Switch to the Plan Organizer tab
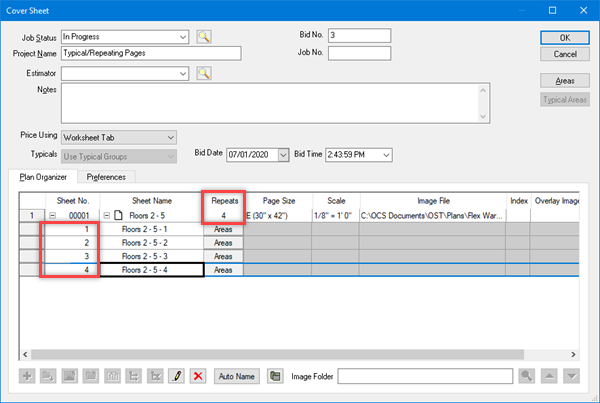The image size is (600, 403). point(43,177)
